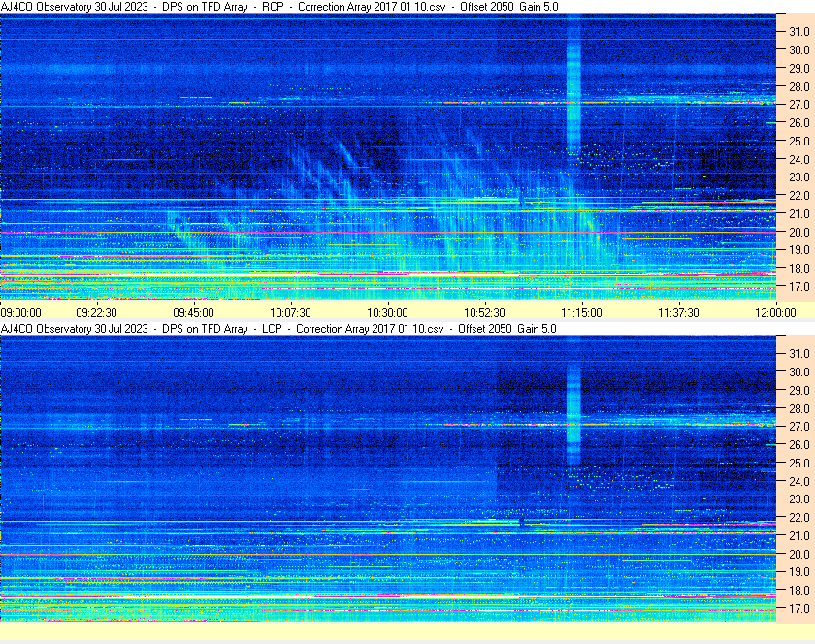
Task: Click the 11:37:30 time axis label
Action: click(676, 312)
